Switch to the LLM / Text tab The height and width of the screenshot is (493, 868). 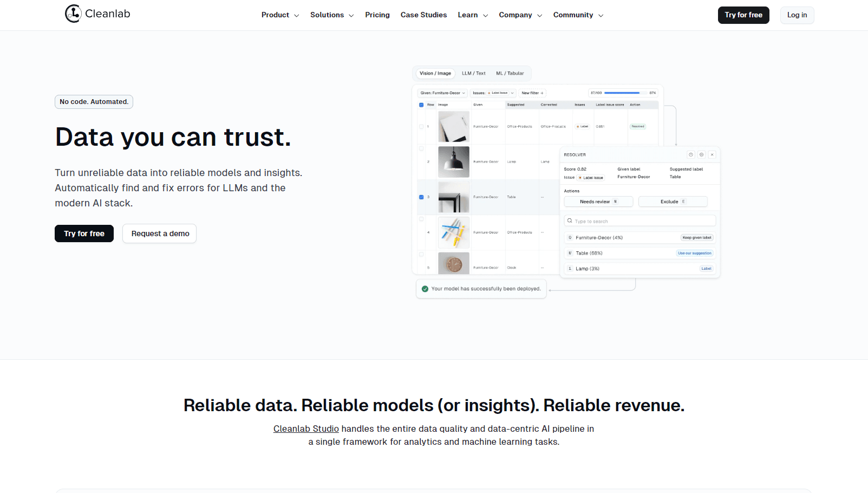pyautogui.click(x=474, y=74)
